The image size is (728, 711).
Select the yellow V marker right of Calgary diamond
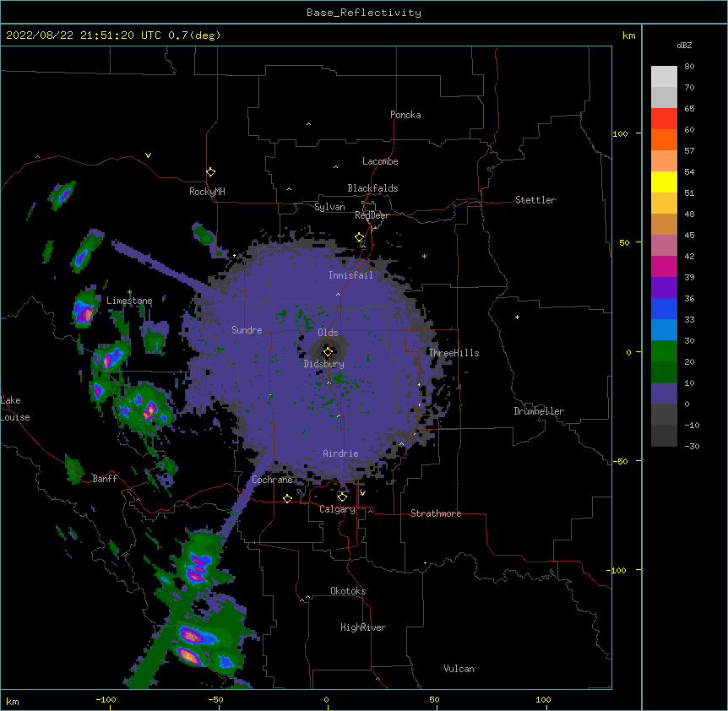pyautogui.click(x=362, y=493)
